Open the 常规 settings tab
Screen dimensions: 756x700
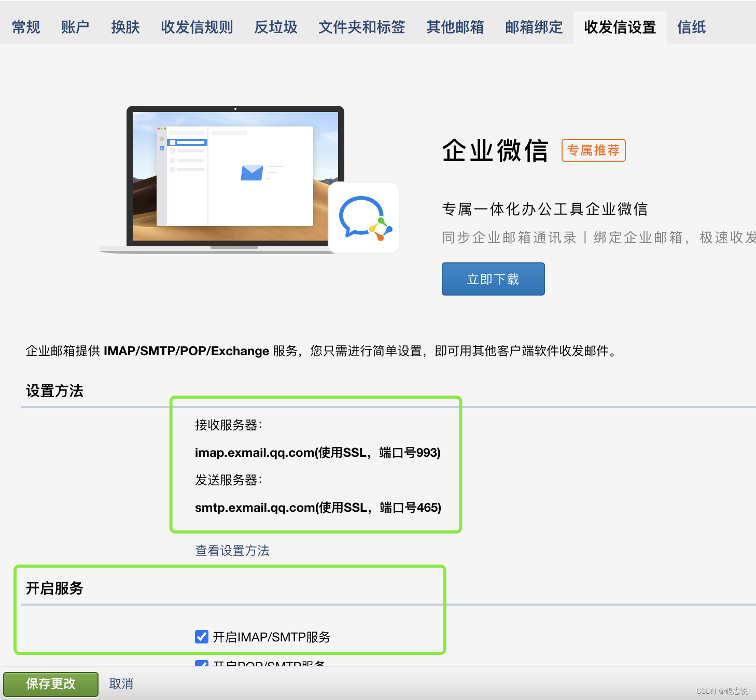[x=26, y=27]
